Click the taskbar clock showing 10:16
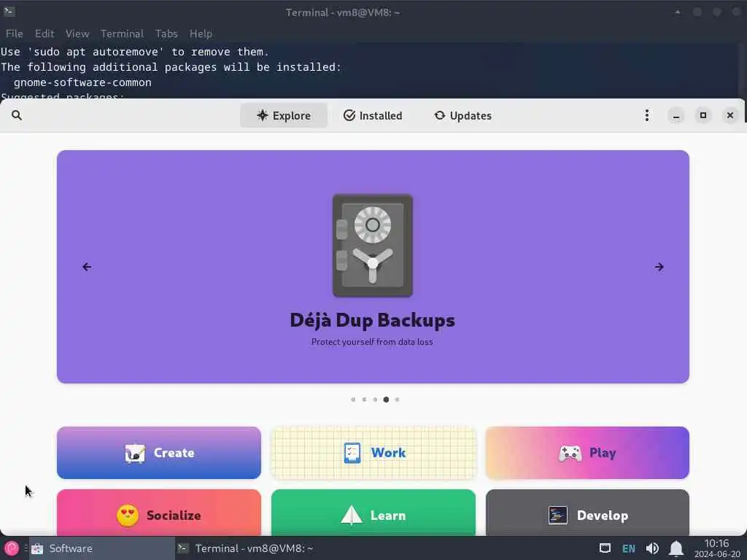747x560 pixels. pos(716,548)
